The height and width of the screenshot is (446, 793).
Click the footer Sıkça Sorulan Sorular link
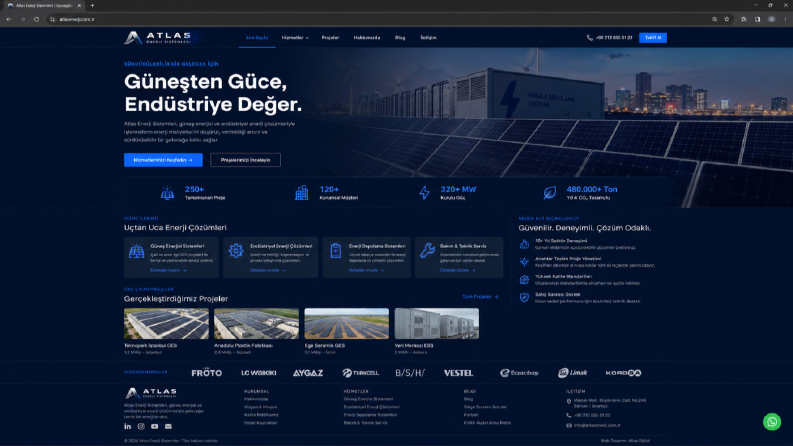click(x=485, y=407)
